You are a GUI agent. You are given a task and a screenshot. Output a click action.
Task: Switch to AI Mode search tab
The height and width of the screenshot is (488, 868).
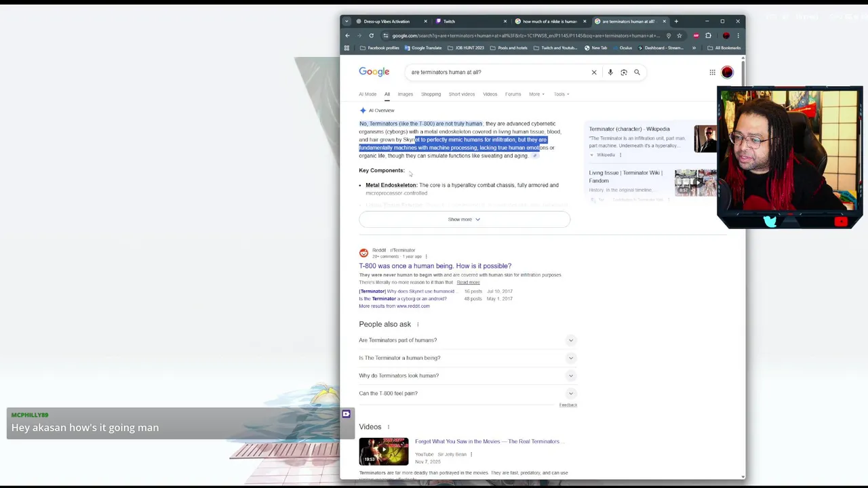pos(368,94)
